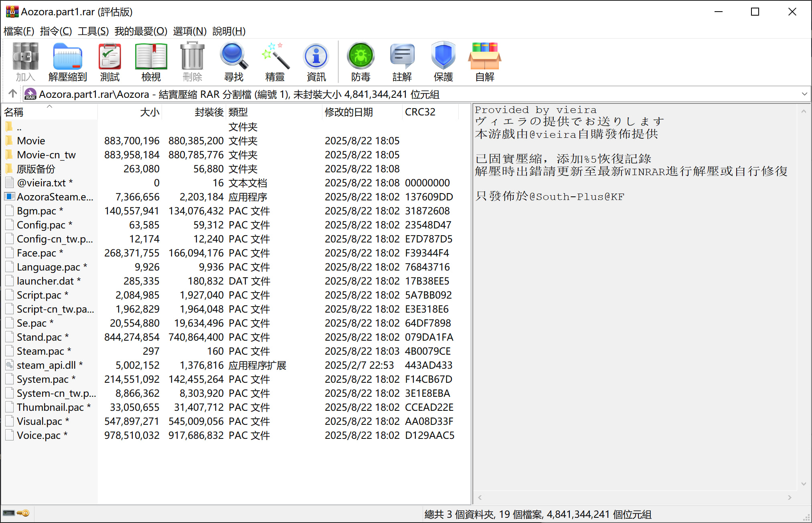Viewport: 812px width, 523px height.
Task: Sort file list by 名稱 column
Action: click(14, 112)
